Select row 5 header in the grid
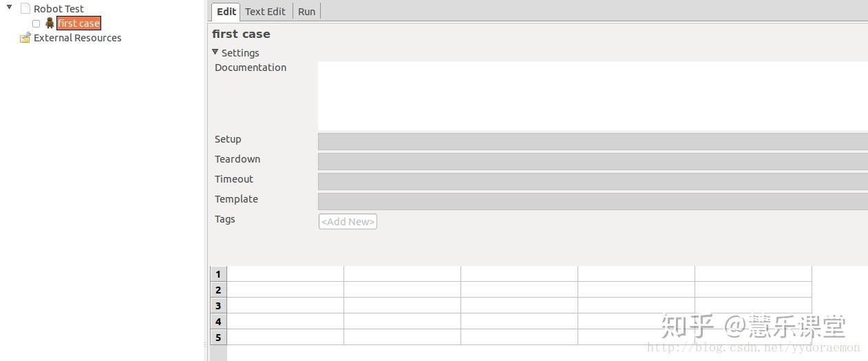This screenshot has width=868, height=361. coord(218,338)
